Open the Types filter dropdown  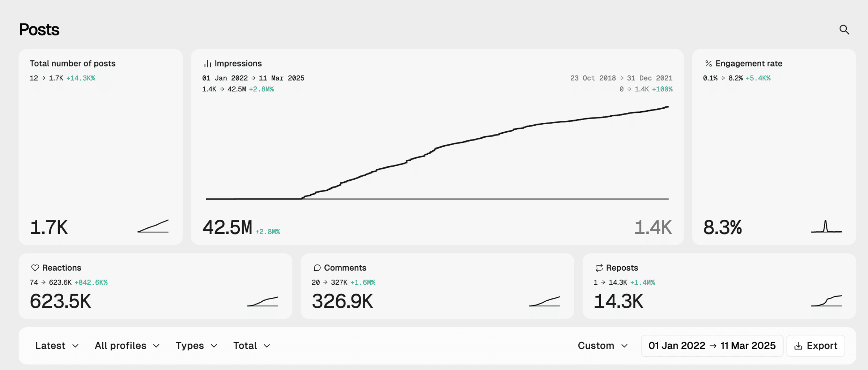pos(196,346)
